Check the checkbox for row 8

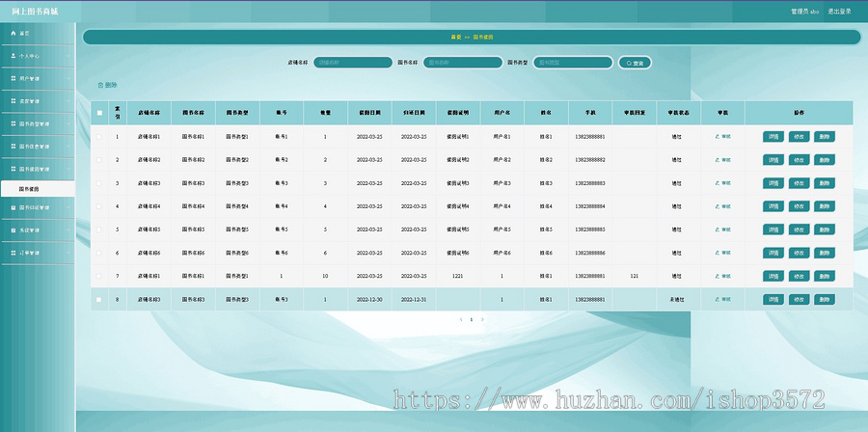[x=99, y=299]
